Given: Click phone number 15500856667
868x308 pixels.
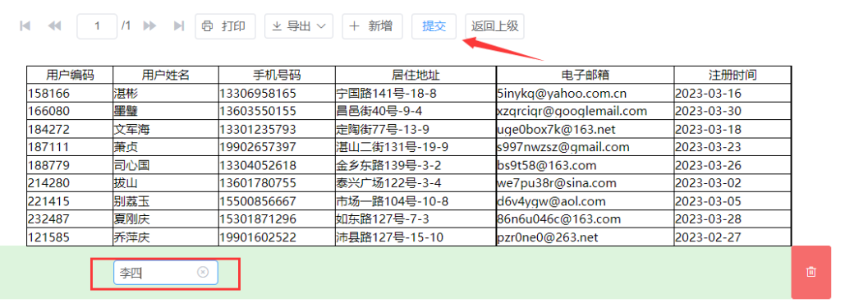Looking at the screenshot, I should click(277, 202).
